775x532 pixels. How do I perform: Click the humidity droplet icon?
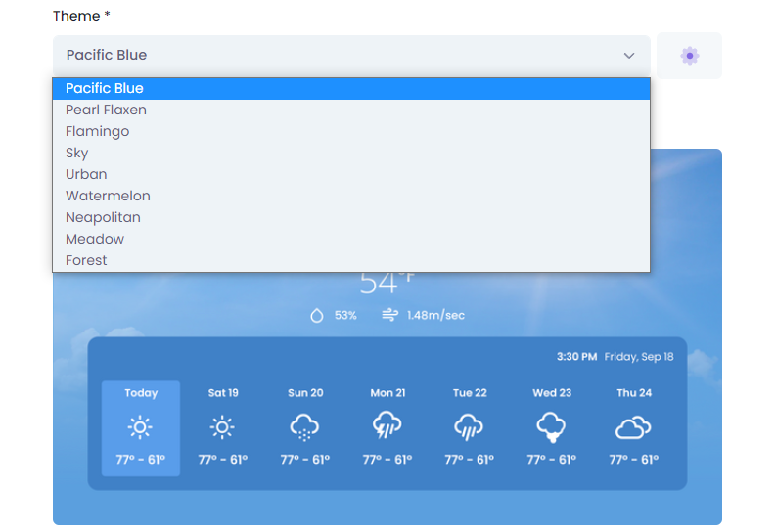317,315
